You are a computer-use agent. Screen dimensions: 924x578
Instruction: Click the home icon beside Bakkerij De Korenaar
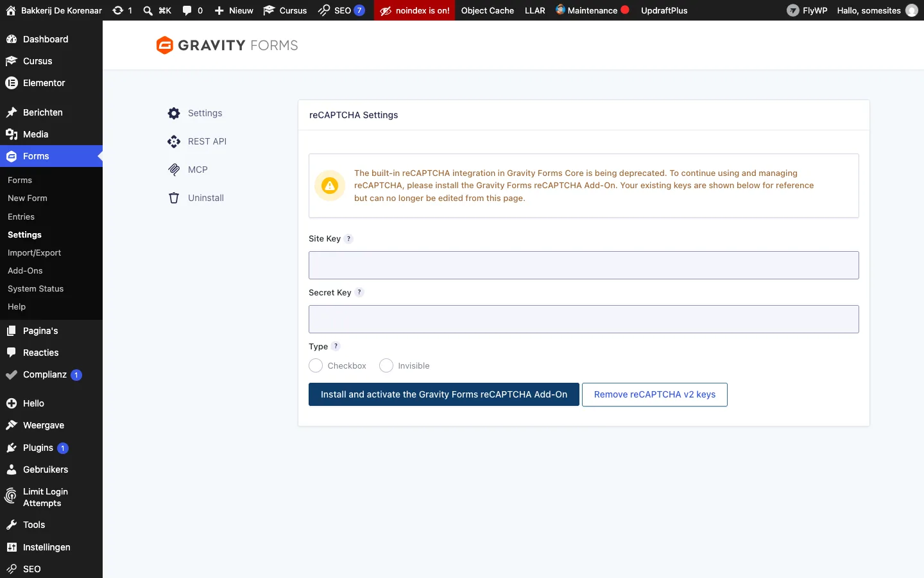point(11,10)
